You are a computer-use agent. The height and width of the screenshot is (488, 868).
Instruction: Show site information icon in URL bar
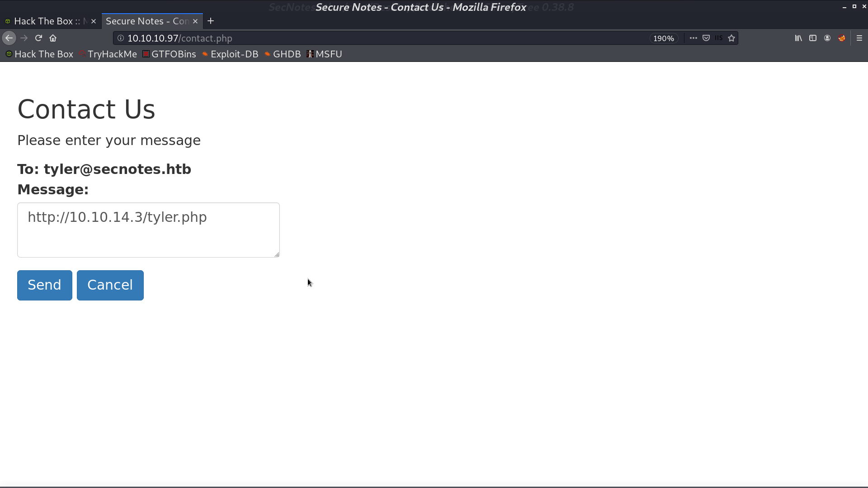click(121, 38)
